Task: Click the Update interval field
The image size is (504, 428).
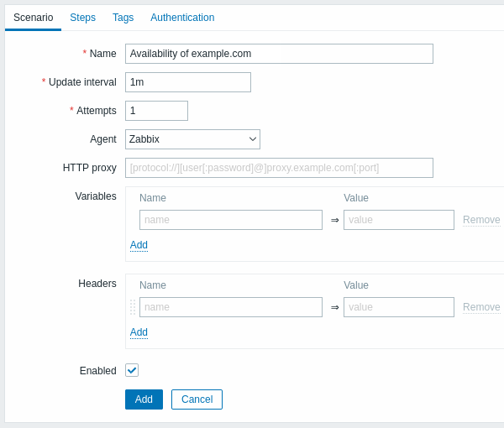Action: click(x=188, y=82)
